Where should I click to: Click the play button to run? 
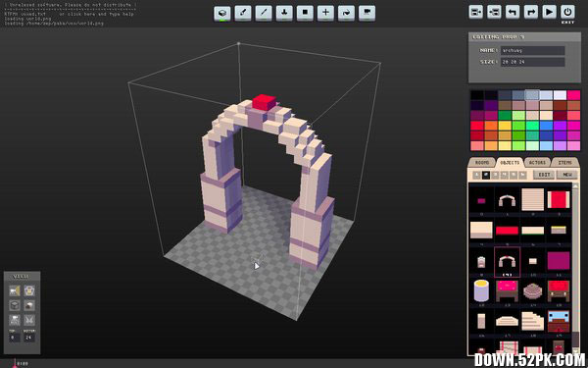tap(549, 12)
